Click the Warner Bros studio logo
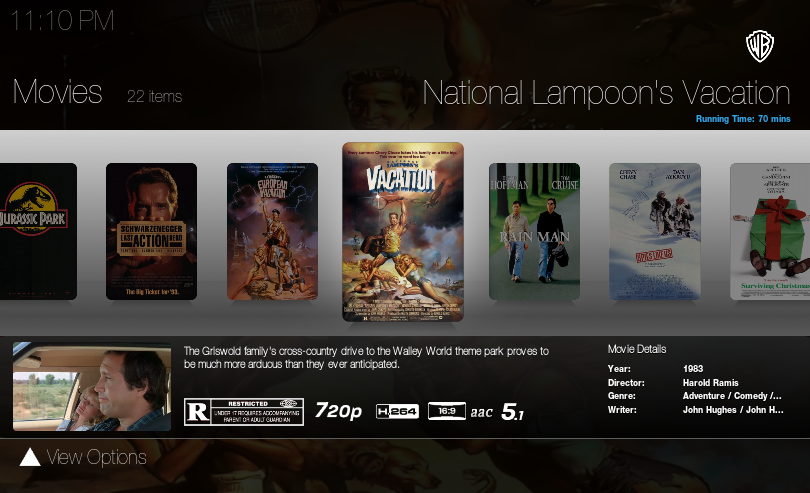 click(759, 46)
